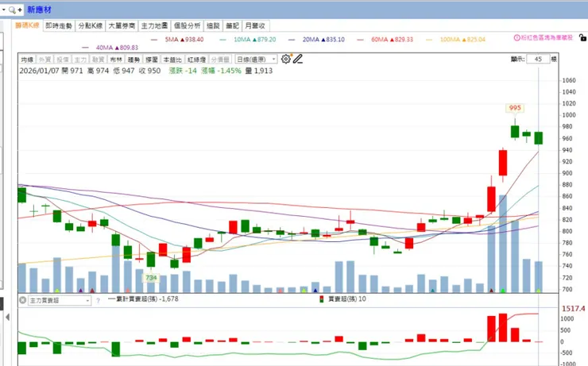588x366 pixels.
Task: Switch to the 籌碼K線 tab
Action: pos(27,25)
